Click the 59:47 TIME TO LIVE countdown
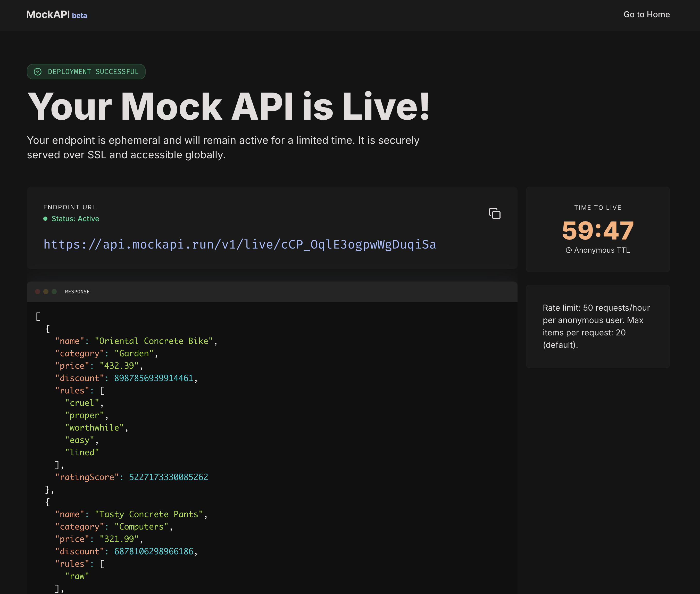 point(598,230)
